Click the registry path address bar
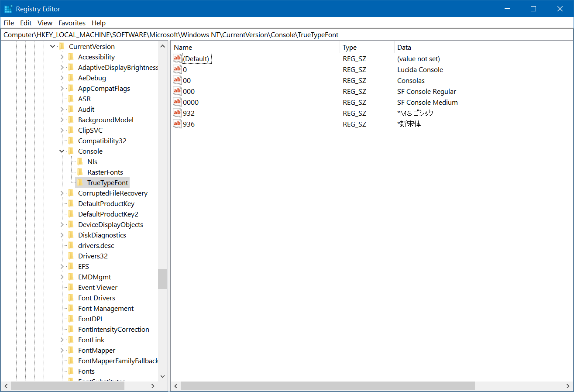The width and height of the screenshot is (574, 392). click(287, 34)
